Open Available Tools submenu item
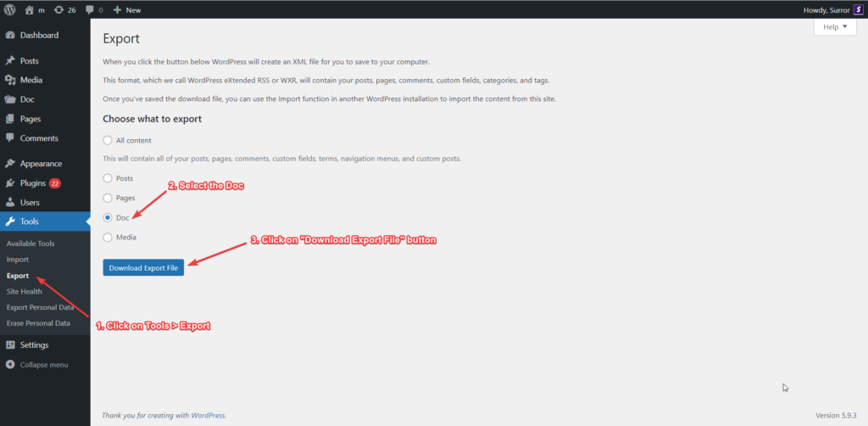Screen dimensions: 868x426 pos(31,244)
